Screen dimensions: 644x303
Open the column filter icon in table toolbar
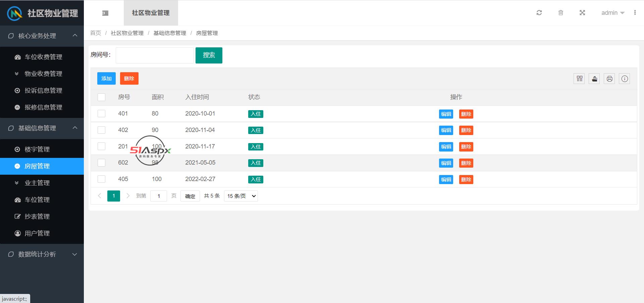tap(579, 79)
